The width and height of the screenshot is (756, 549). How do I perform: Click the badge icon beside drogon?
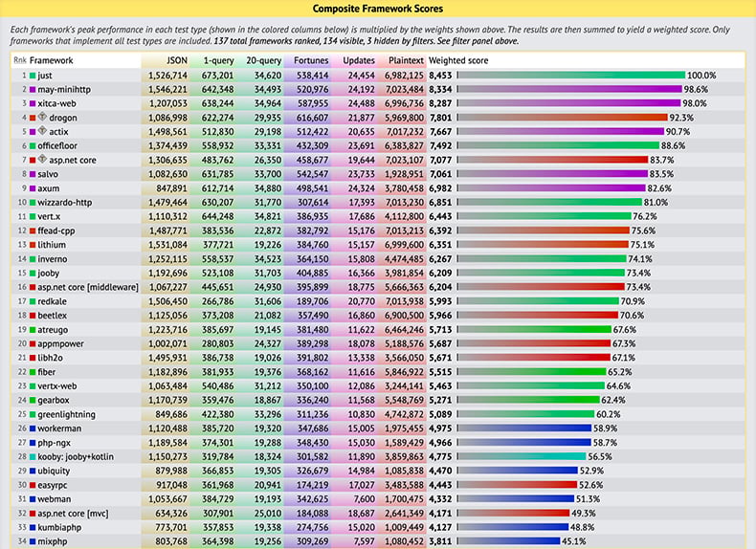coord(42,117)
